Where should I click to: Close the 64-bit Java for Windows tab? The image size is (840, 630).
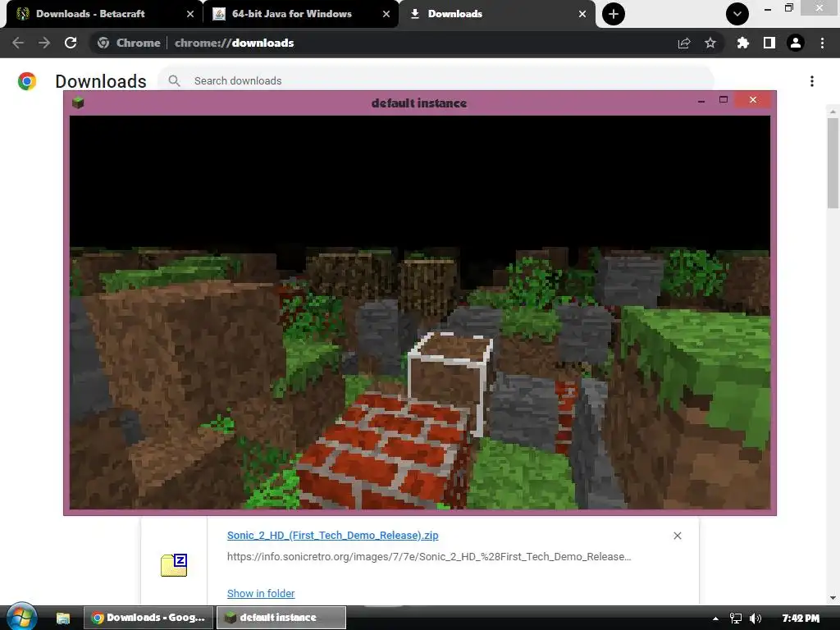[x=386, y=14]
